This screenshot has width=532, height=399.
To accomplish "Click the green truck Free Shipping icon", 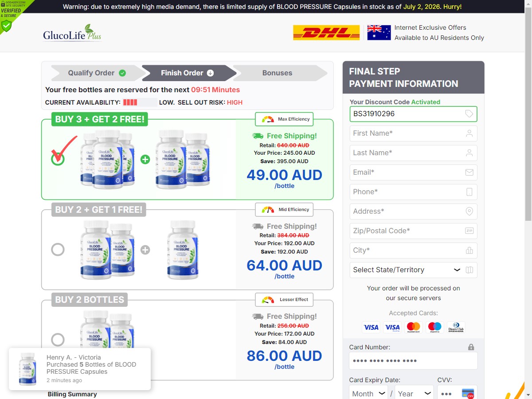I will coord(258,136).
